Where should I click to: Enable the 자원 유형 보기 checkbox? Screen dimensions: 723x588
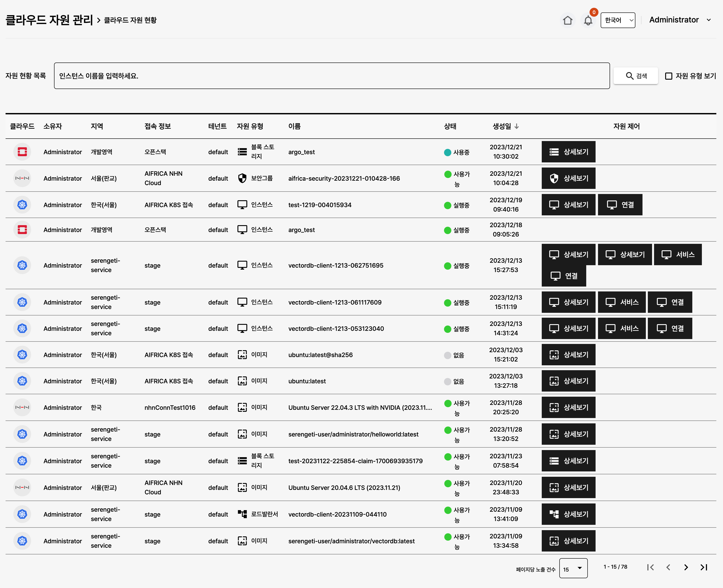(x=669, y=76)
